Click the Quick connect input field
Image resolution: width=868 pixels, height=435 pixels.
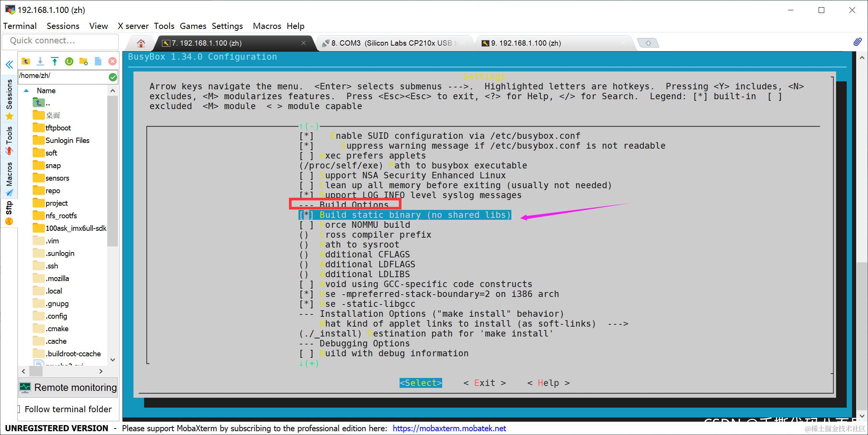60,41
